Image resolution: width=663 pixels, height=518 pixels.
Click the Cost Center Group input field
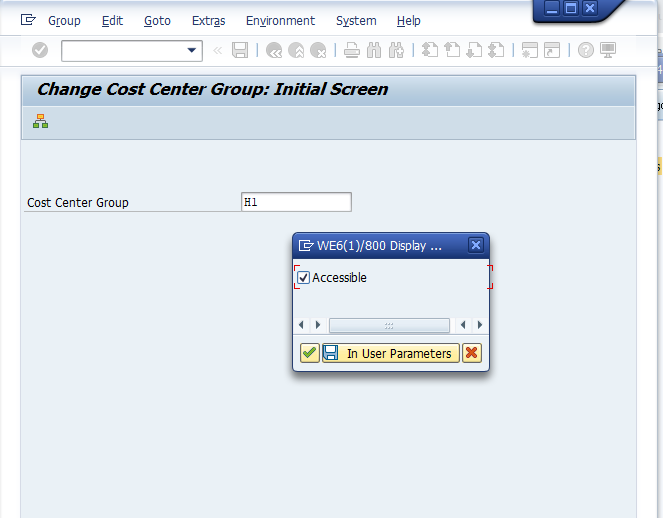pyautogui.click(x=296, y=202)
